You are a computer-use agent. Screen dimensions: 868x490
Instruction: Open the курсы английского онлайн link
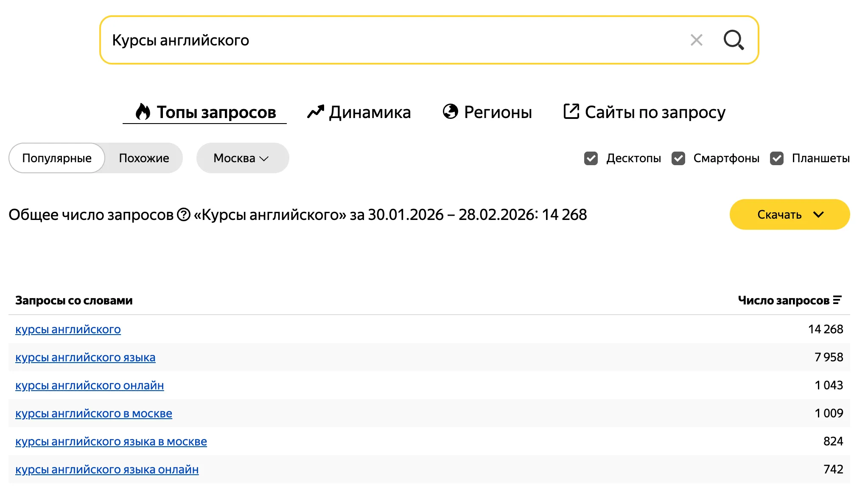(x=90, y=385)
